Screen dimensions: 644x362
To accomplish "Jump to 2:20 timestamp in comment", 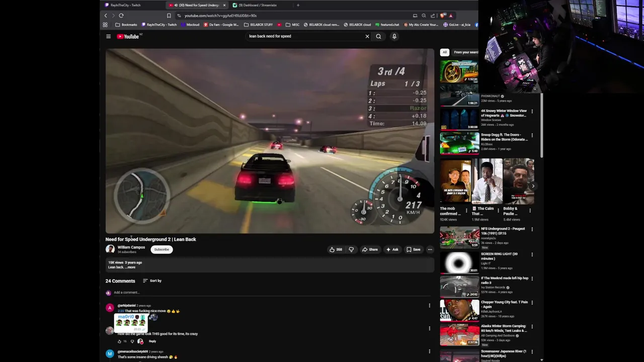I will (x=120, y=311).
